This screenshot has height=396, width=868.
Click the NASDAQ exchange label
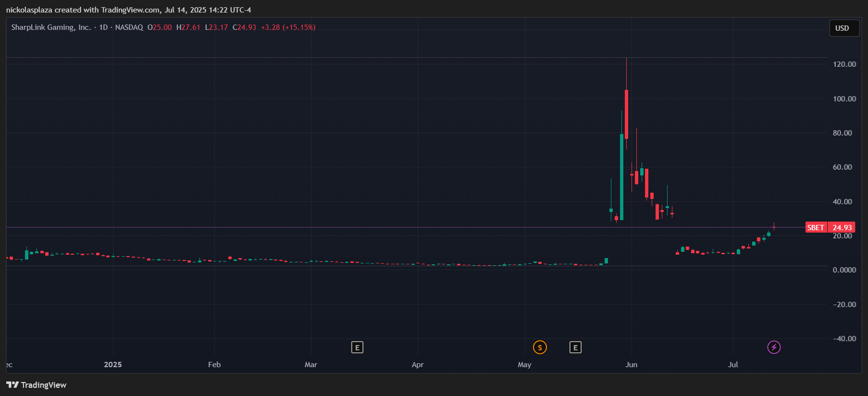point(129,27)
